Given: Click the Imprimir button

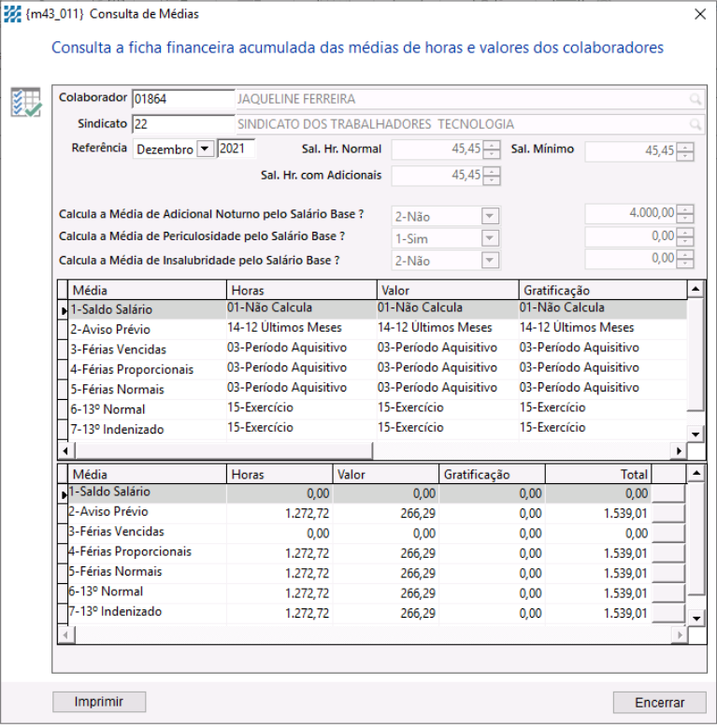Looking at the screenshot, I should coord(99,702).
